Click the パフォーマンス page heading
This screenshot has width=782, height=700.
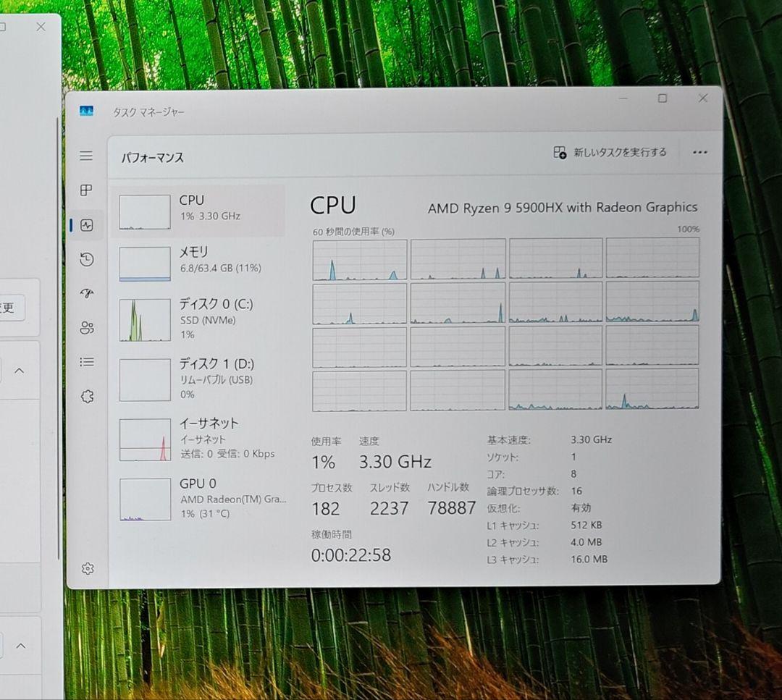tap(153, 158)
